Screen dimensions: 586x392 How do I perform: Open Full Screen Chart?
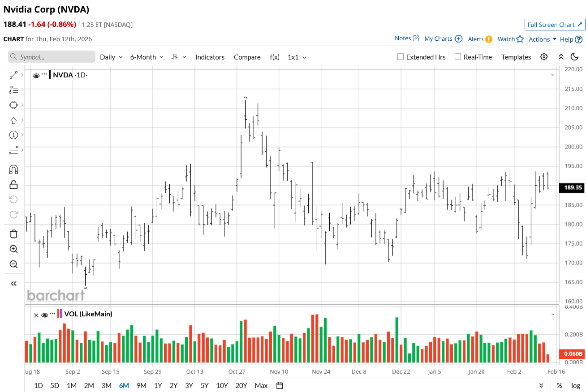coord(555,25)
